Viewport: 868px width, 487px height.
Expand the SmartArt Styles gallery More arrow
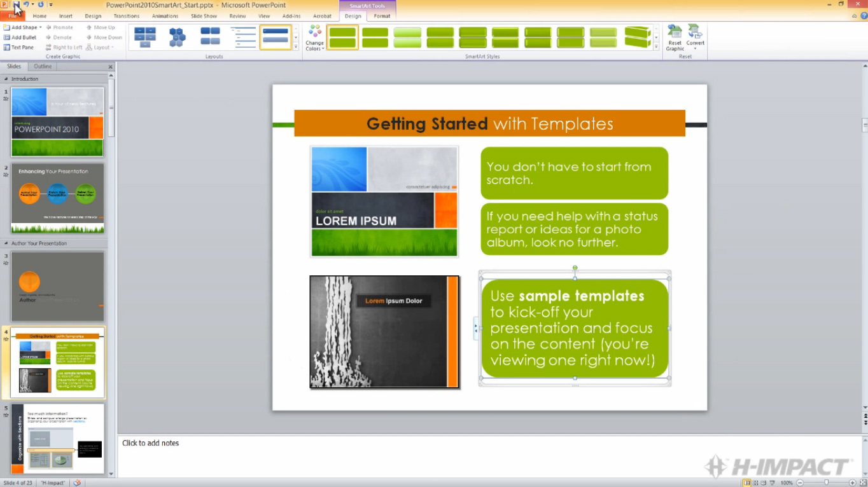tap(656, 46)
